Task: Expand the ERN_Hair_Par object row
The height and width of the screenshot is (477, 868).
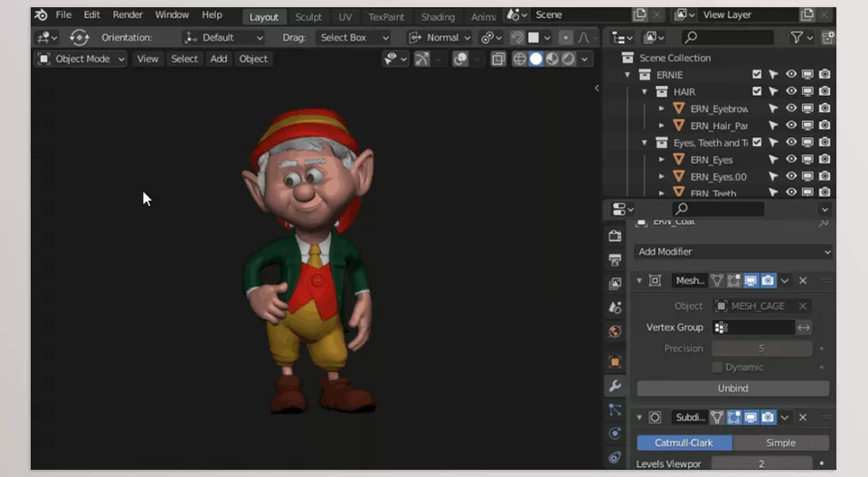Action: tap(661, 126)
